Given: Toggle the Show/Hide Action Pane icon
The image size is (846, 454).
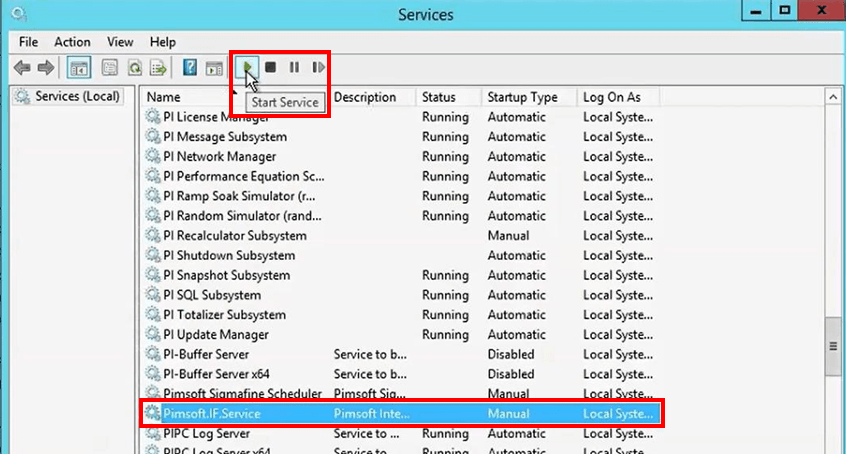Looking at the screenshot, I should pos(214,68).
